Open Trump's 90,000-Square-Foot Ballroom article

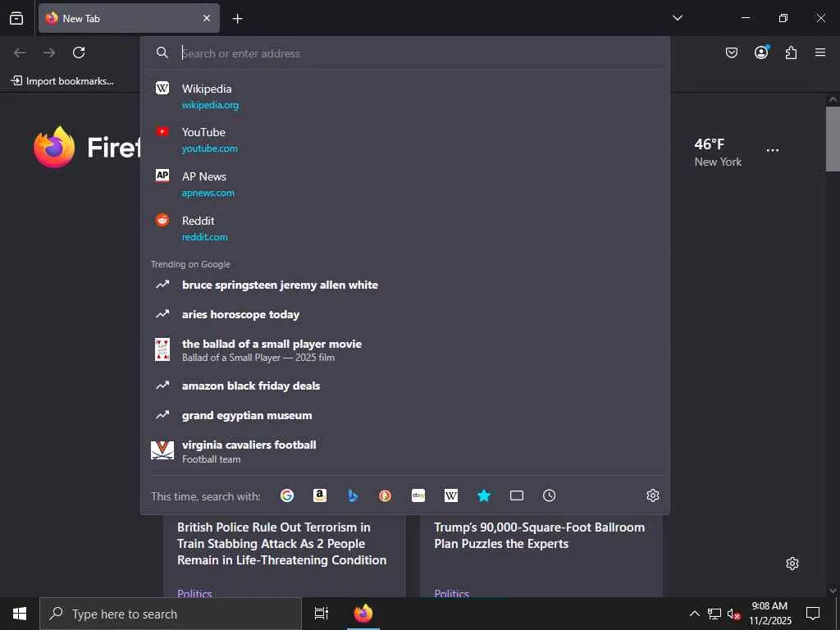540,535
